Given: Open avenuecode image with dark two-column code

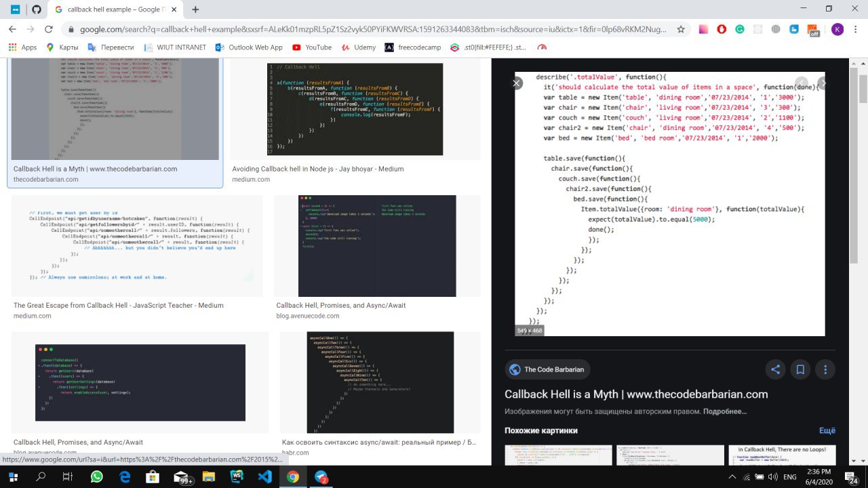Looking at the screenshot, I should coord(377,245).
